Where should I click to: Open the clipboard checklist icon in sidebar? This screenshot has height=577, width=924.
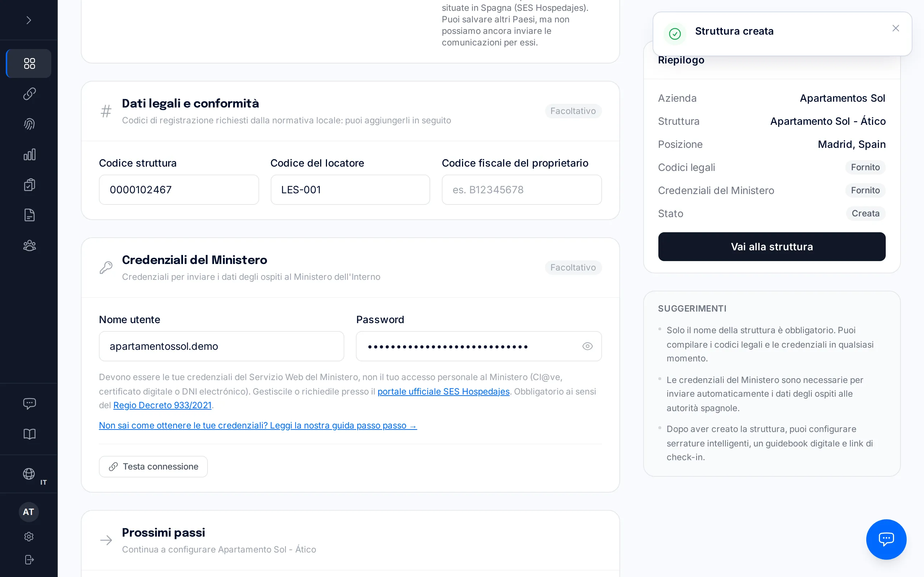pos(29,185)
